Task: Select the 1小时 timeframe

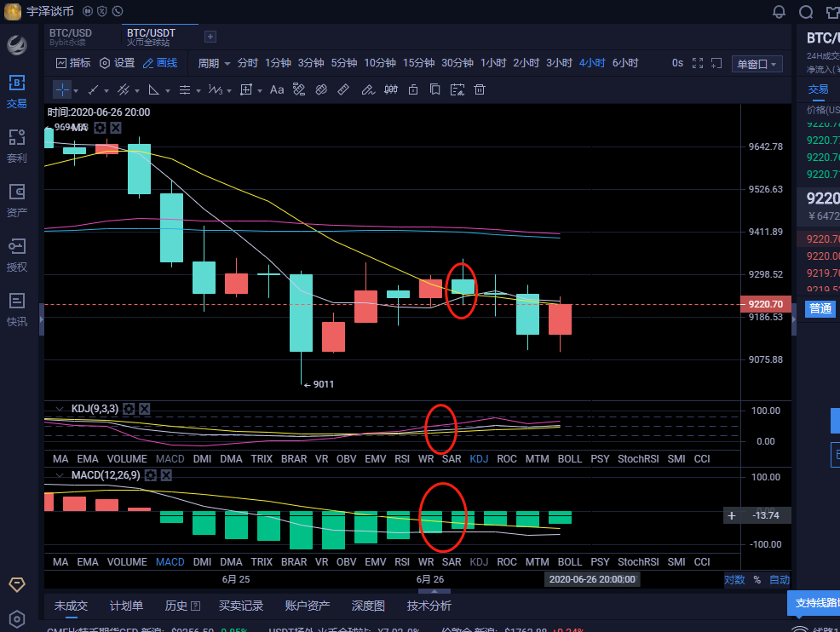Action: click(x=492, y=63)
